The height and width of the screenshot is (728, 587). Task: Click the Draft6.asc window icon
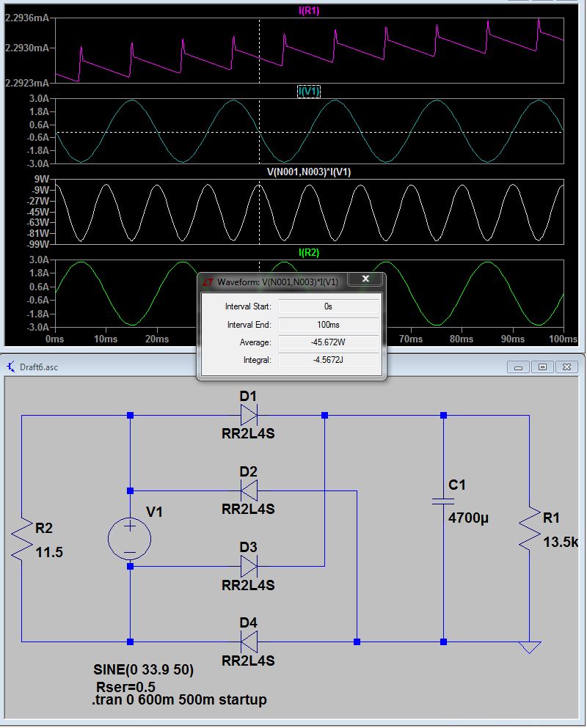pos(11,367)
